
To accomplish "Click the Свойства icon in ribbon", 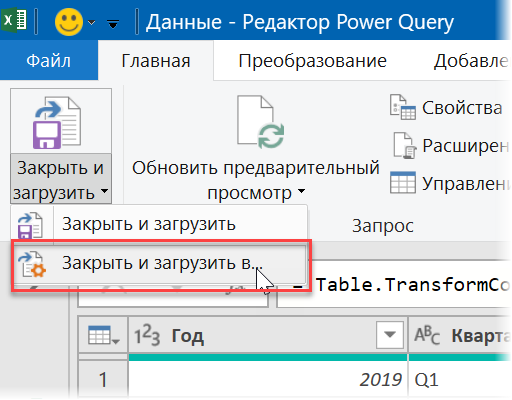I will pos(403,107).
